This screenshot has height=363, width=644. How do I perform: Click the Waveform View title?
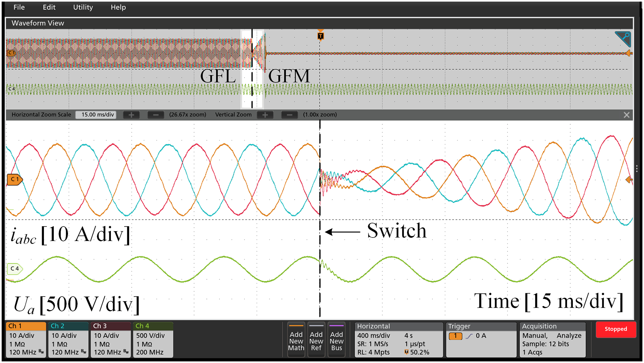pos(38,23)
